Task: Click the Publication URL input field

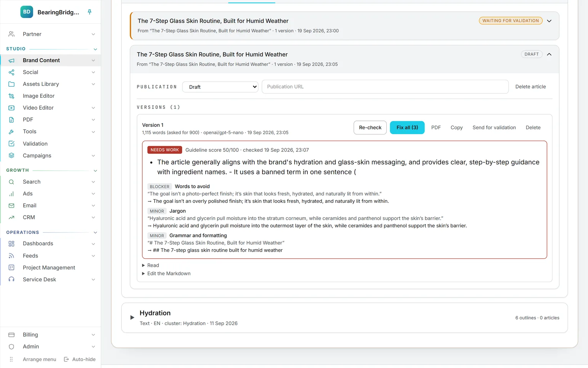Action: coord(385,87)
